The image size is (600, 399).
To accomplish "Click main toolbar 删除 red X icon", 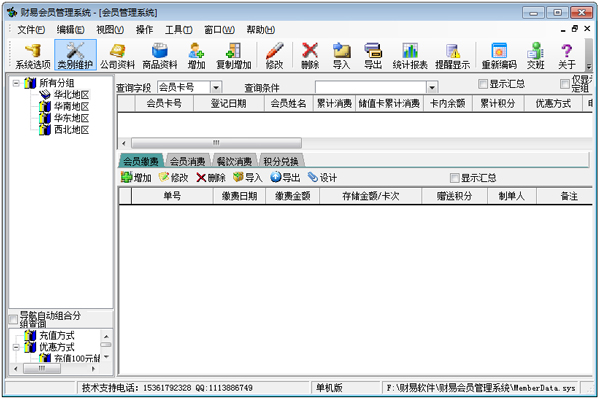I will click(310, 55).
